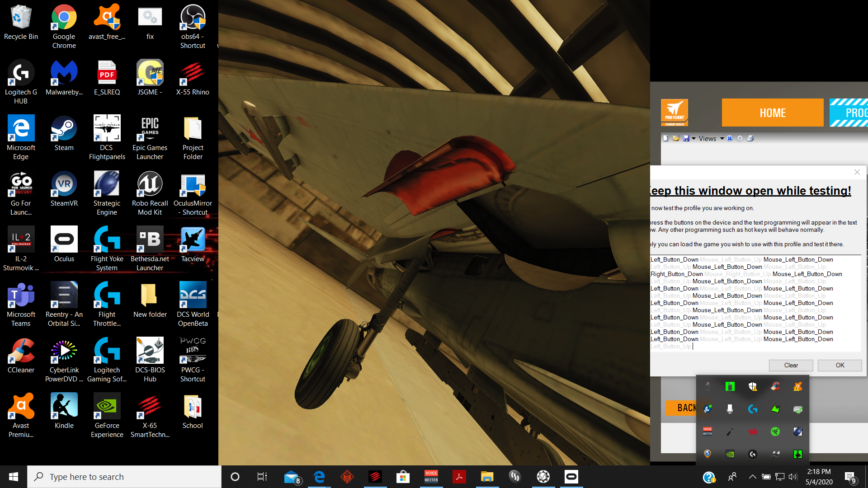
Task: Click OK in the test window
Action: 840,365
